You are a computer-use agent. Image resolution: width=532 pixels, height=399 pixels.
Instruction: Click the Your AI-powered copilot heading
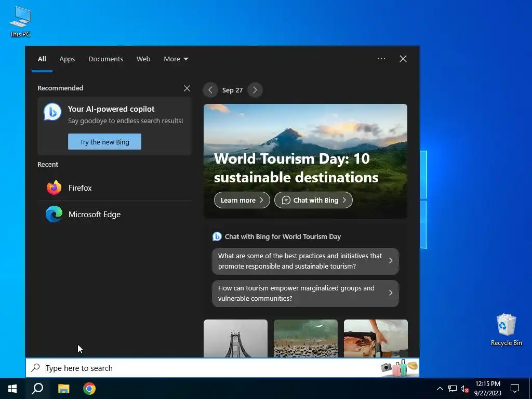tap(111, 109)
